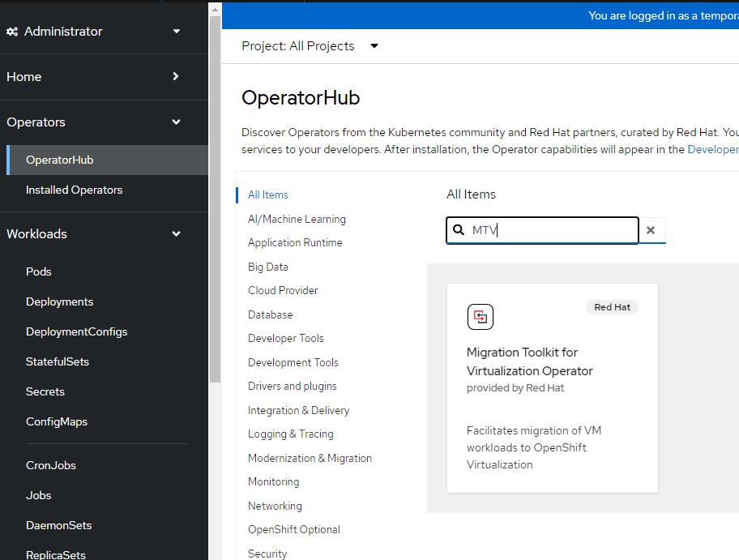Image resolution: width=739 pixels, height=560 pixels.
Task: Open DaemonSets in the sidebar
Action: [x=59, y=526]
